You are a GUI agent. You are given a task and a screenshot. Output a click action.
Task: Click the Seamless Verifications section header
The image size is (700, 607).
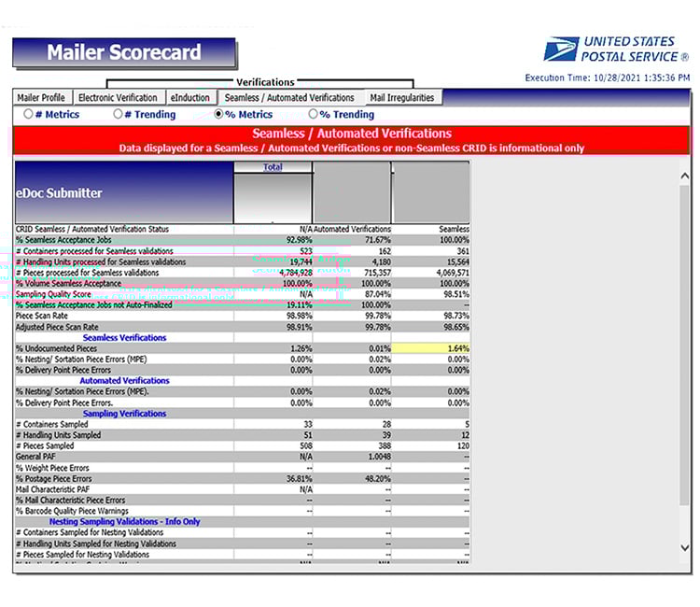[x=124, y=338]
